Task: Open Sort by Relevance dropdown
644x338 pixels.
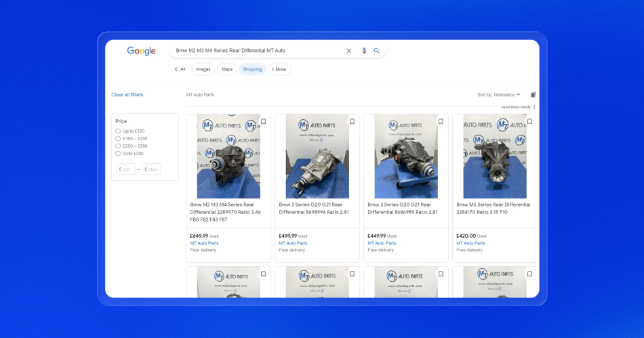Action: tap(499, 95)
